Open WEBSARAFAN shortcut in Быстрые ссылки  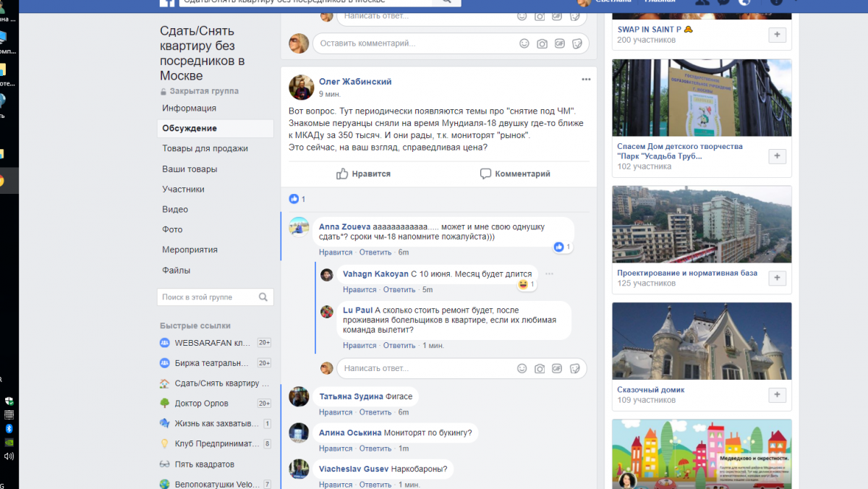tap(213, 343)
